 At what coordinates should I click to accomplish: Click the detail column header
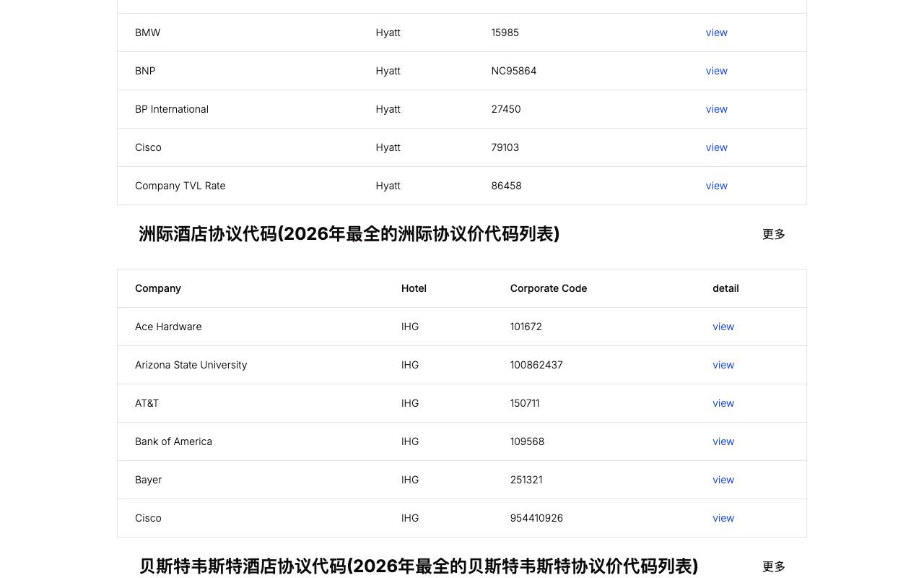(725, 288)
